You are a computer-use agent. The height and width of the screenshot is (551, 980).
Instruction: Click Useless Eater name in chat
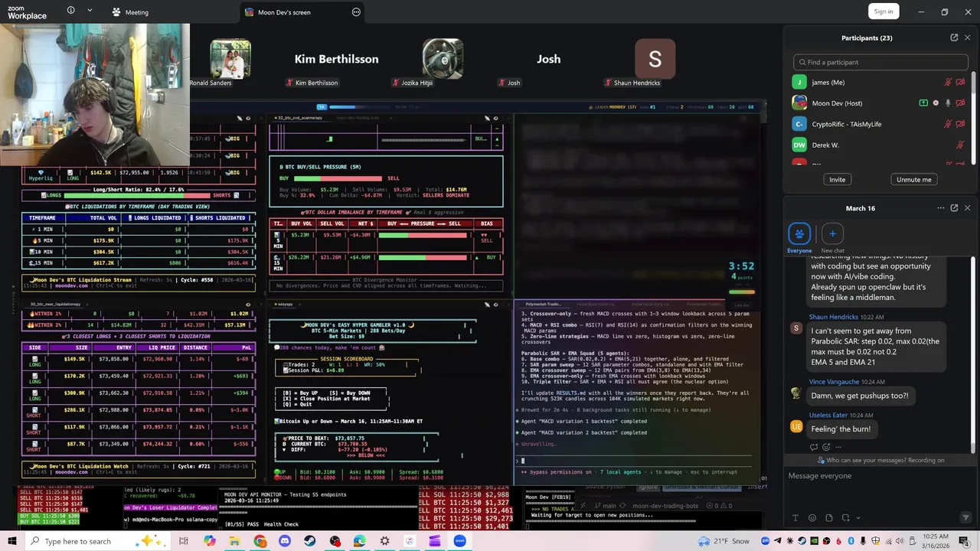point(829,415)
